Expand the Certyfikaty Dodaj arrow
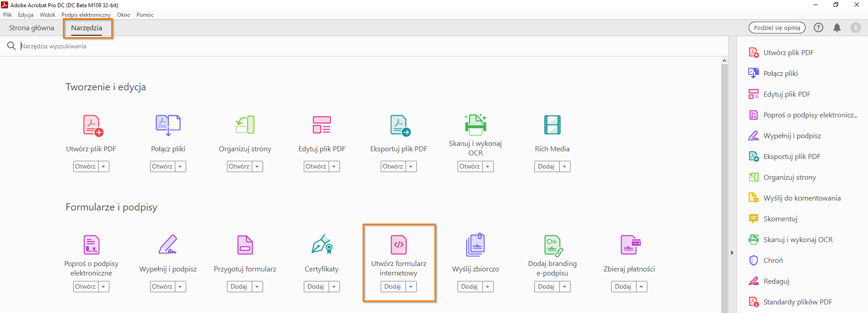The image size is (868, 313). pos(334,287)
